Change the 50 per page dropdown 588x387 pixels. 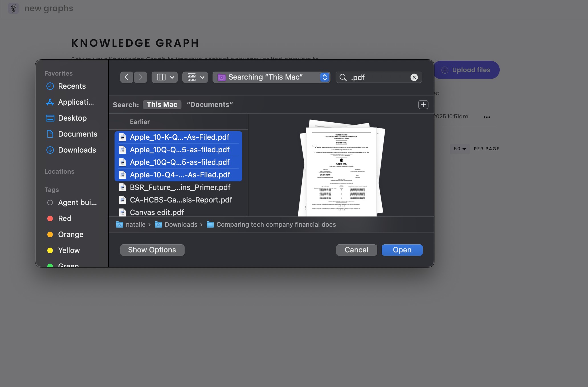coord(460,149)
